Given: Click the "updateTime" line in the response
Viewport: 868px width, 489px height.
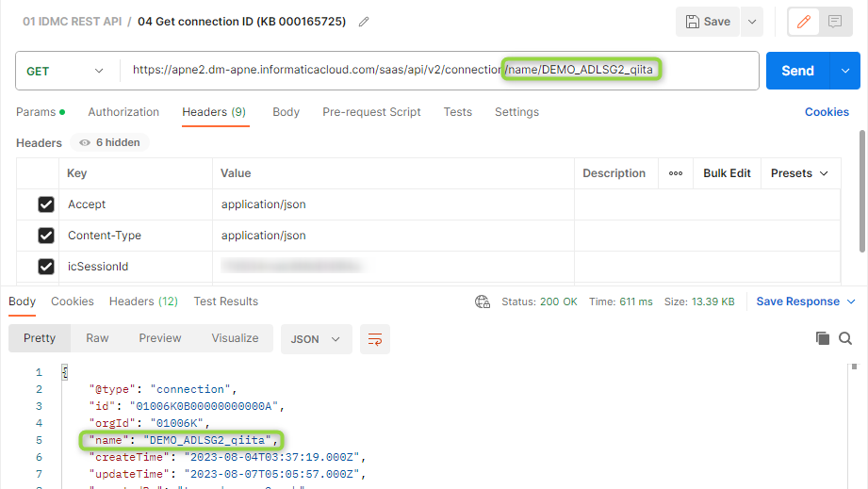Looking at the screenshot, I should click(227, 474).
